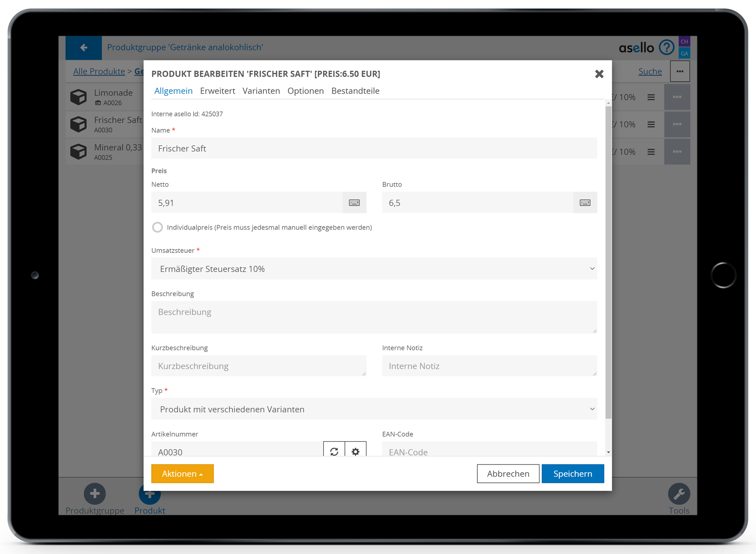
Task: Open Artikelnummer settings gear icon
Action: coord(355,451)
